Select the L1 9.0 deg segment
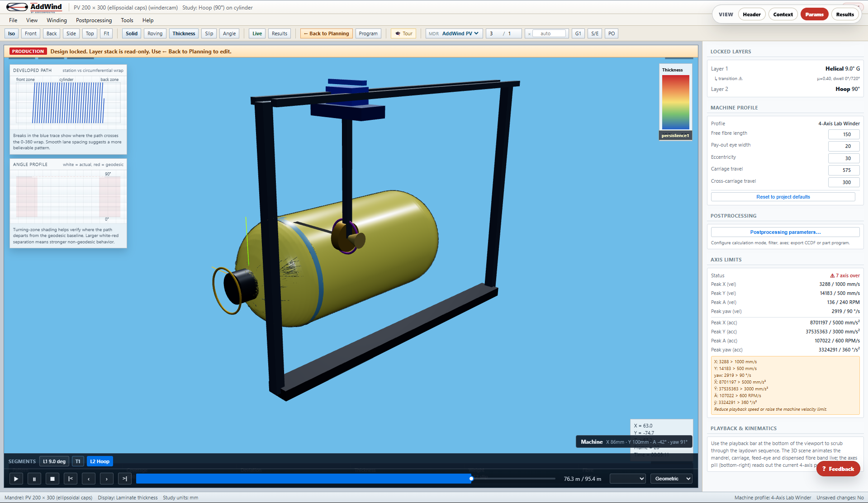 (54, 461)
